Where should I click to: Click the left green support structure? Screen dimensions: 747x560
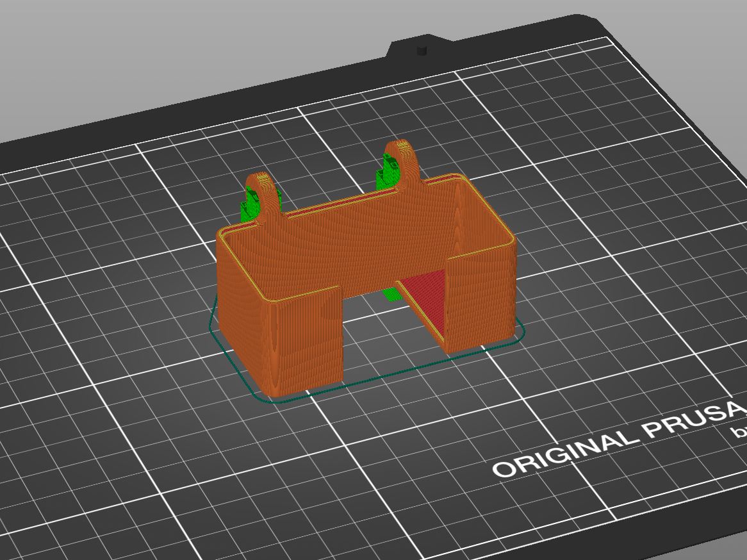[x=250, y=206]
